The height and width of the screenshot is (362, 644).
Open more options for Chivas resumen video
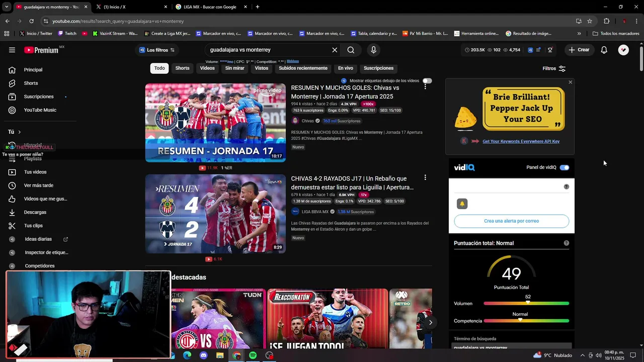425,86
